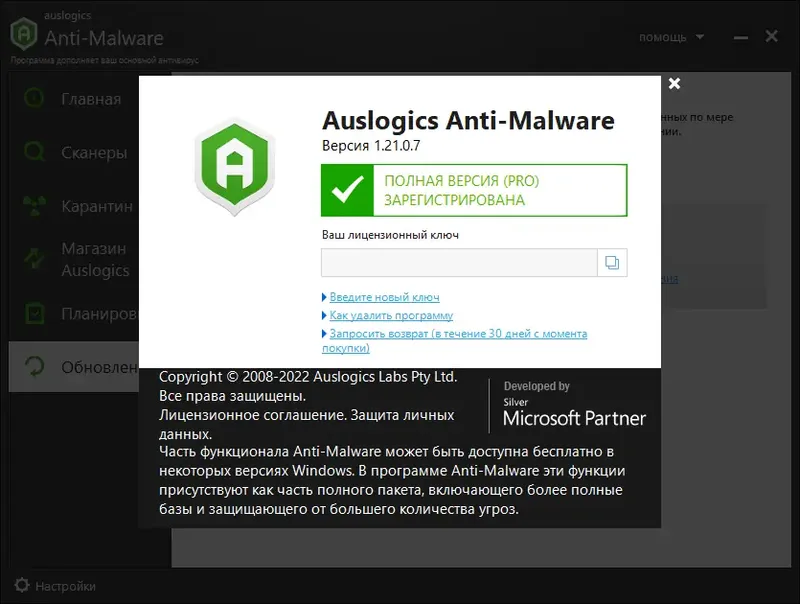The height and width of the screenshot is (604, 800).
Task: Select the Планировщик scheduler icon
Action: 33,315
